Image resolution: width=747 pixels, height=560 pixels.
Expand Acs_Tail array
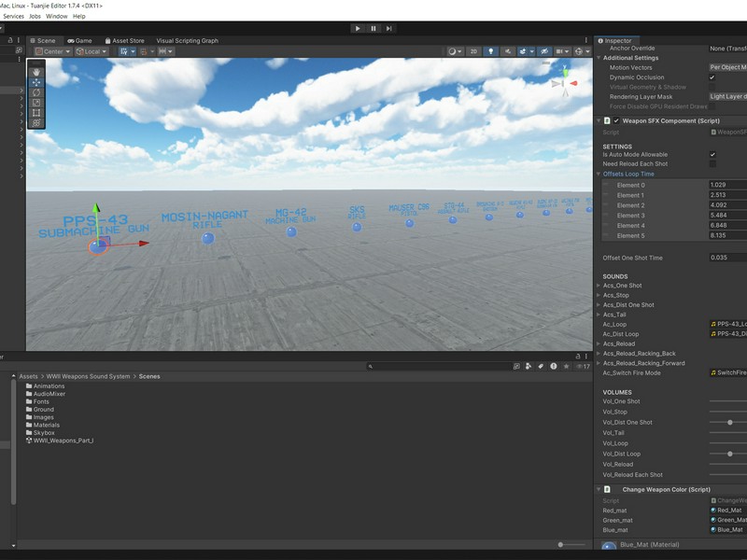point(599,315)
